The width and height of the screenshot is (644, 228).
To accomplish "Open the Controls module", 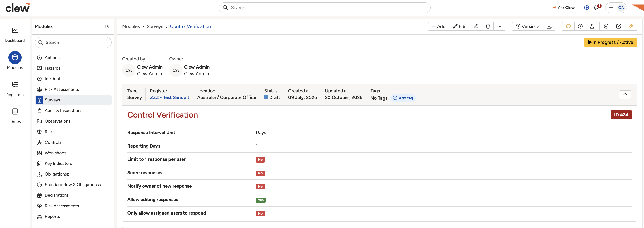I will (x=73, y=142).
